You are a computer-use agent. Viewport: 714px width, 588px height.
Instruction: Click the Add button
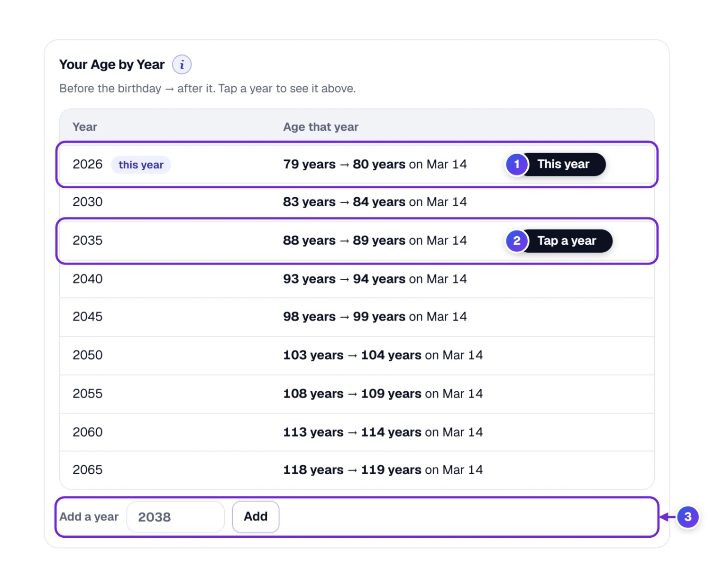click(256, 517)
